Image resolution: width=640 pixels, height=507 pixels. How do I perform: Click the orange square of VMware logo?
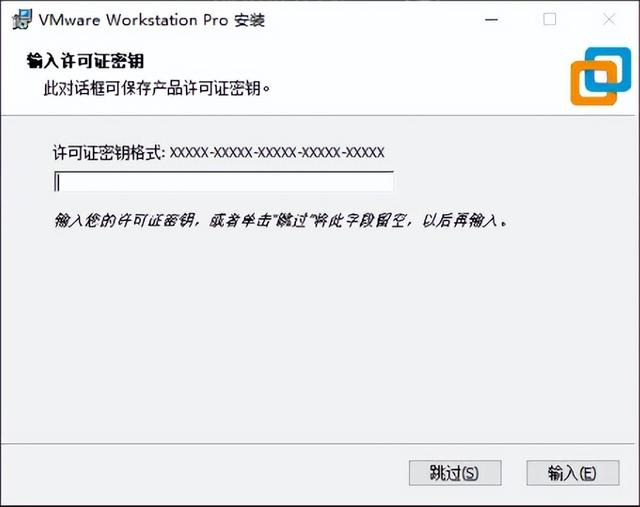tap(594, 83)
